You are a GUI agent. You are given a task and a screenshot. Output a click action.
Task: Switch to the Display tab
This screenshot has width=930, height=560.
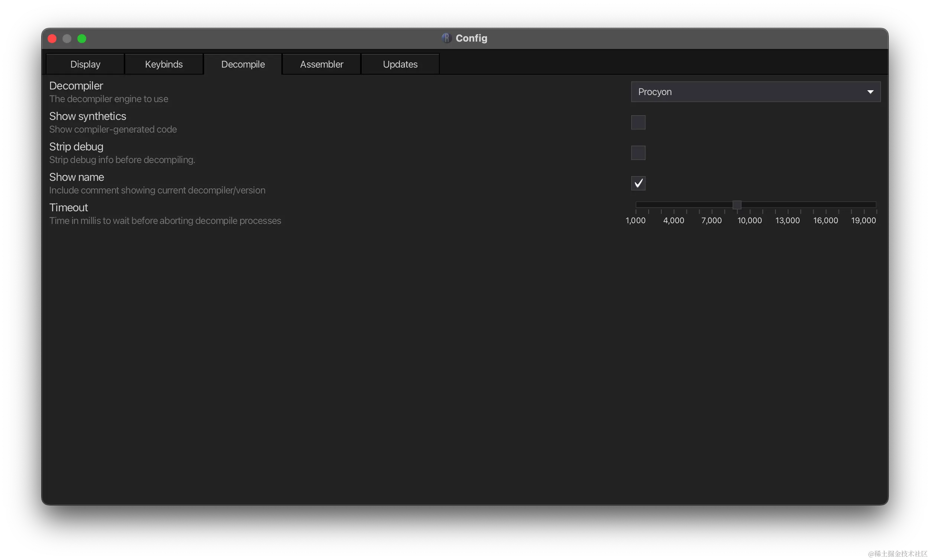pos(85,64)
